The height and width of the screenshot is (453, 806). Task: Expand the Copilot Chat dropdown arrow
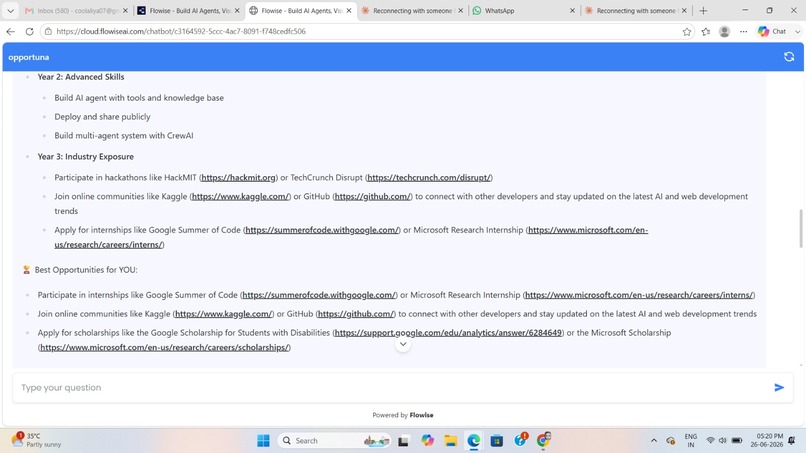[797, 31]
